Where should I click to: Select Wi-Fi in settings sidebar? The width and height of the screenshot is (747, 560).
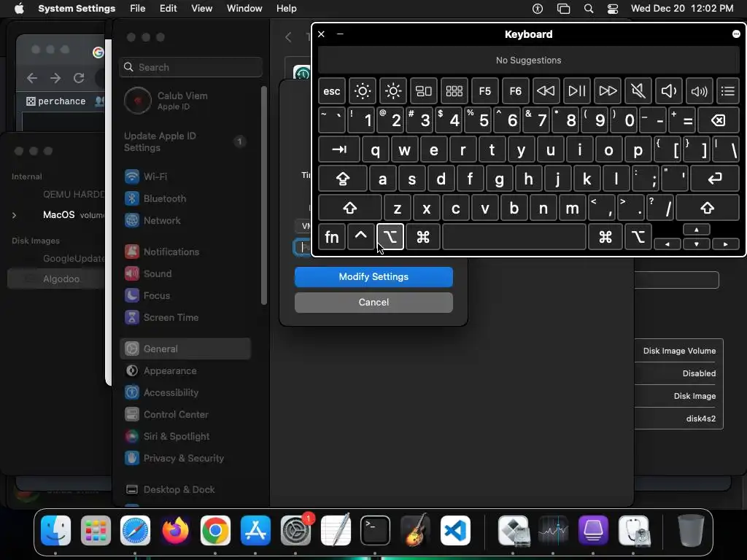pyautogui.click(x=185, y=176)
